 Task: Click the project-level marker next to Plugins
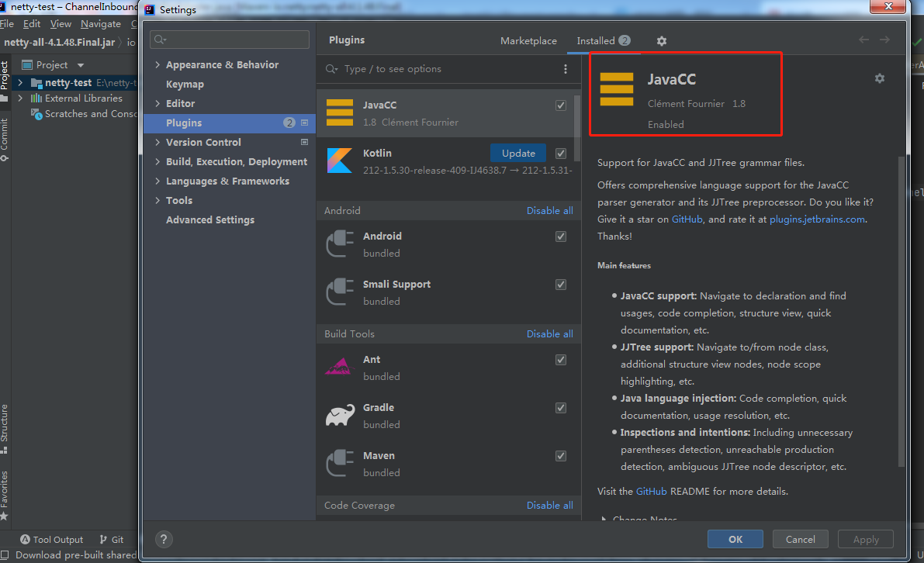305,123
